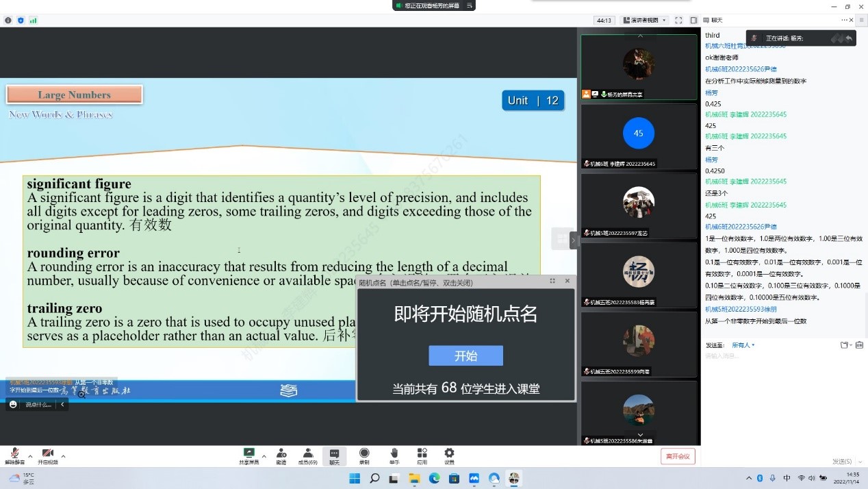Open the apps (应用) menu
This screenshot has width=868, height=489.
coord(422,456)
